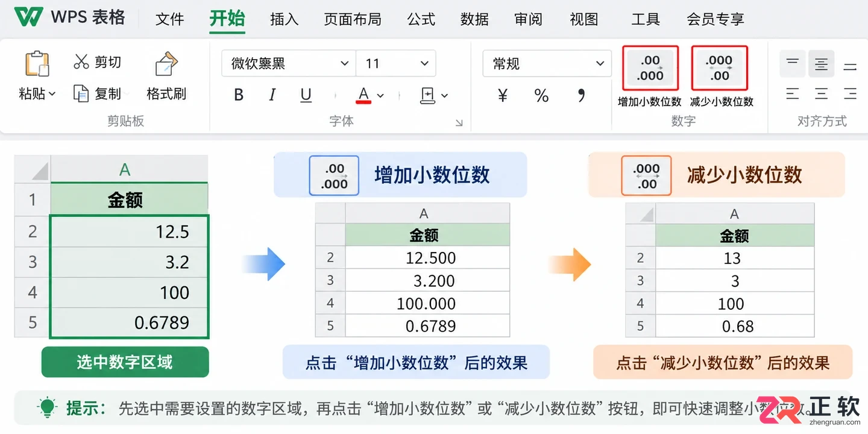Click cell showing 100.000

pos(427,304)
